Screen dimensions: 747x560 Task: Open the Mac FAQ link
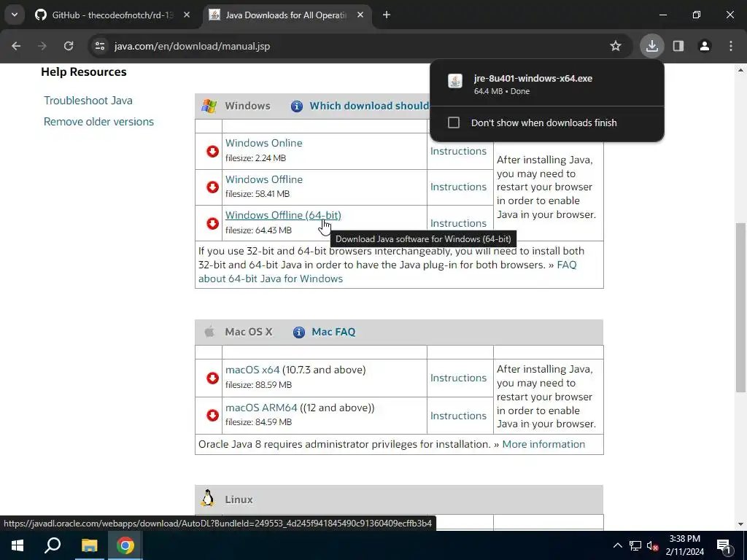pos(333,332)
